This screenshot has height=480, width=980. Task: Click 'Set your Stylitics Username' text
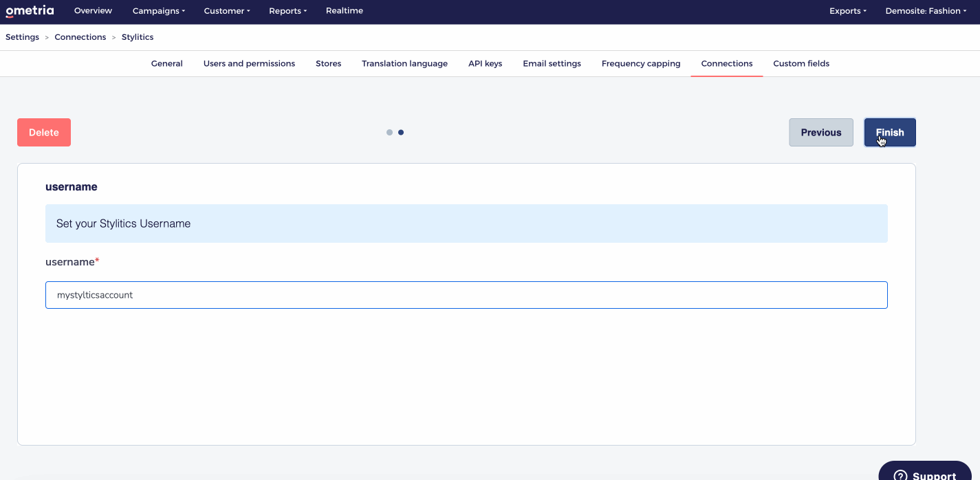pos(123,223)
